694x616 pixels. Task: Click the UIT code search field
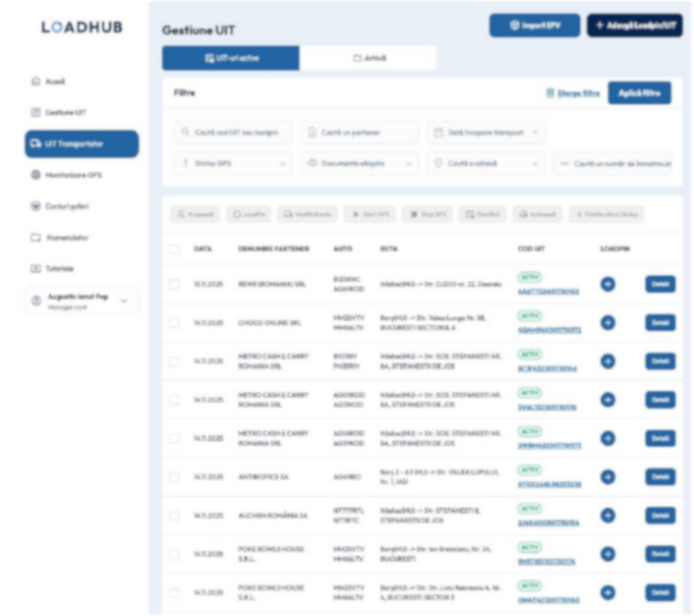tap(233, 133)
